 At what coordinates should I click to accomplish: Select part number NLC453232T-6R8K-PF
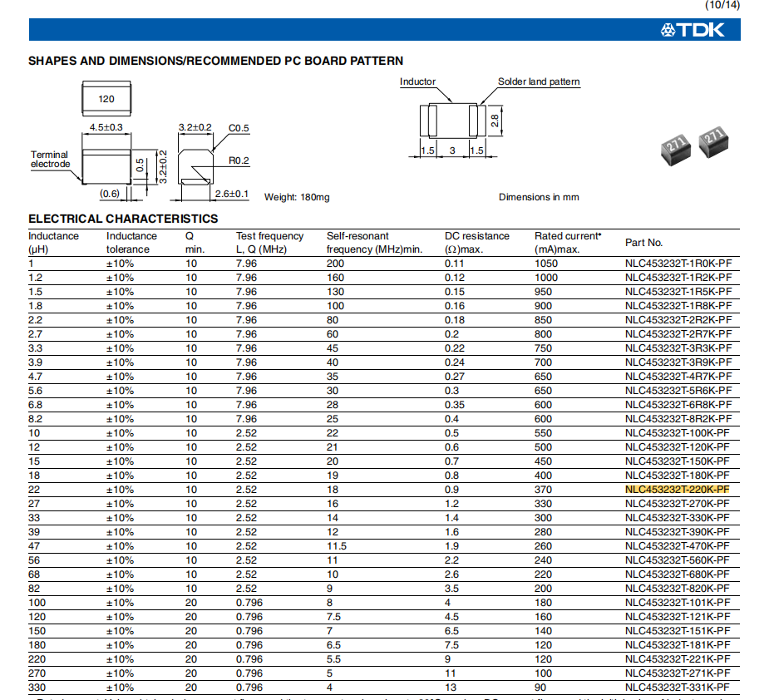point(678,405)
